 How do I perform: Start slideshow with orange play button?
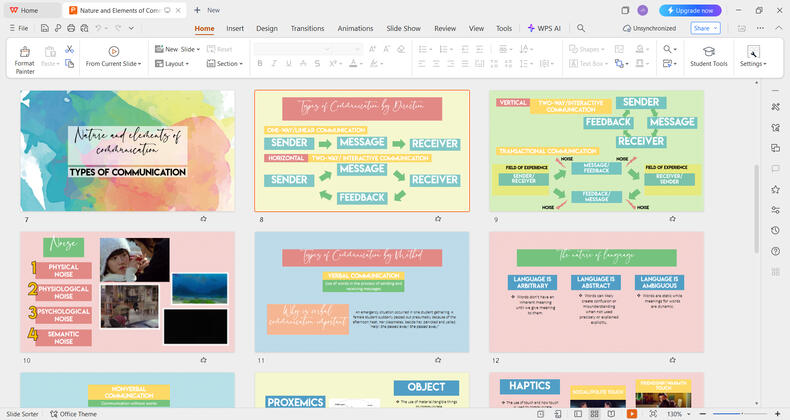point(631,414)
